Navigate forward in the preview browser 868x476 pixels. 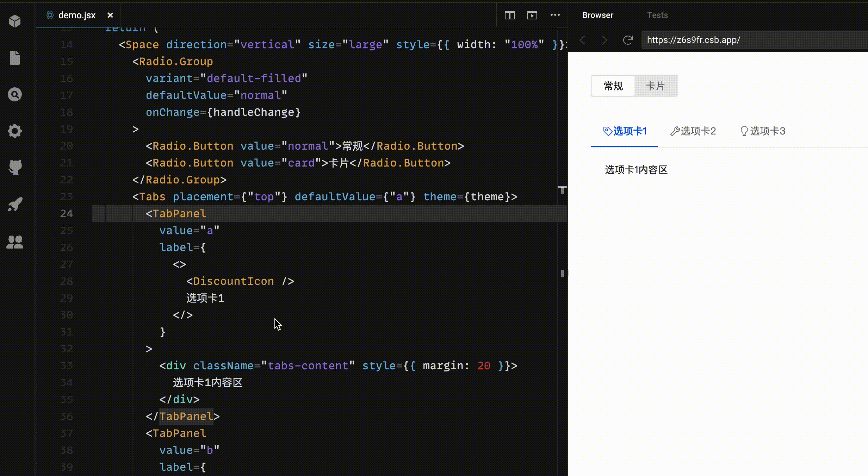(604, 40)
